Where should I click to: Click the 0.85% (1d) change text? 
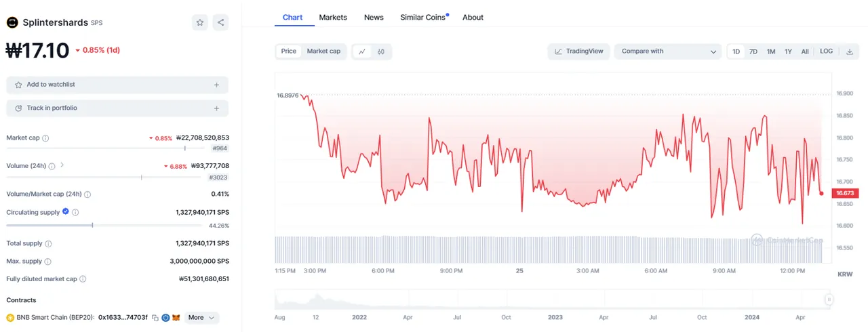[98, 50]
